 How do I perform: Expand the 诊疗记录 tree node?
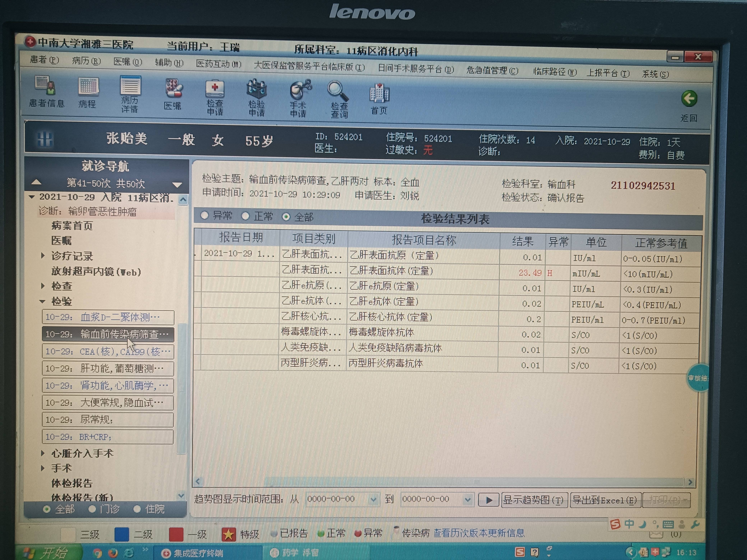[x=43, y=256]
